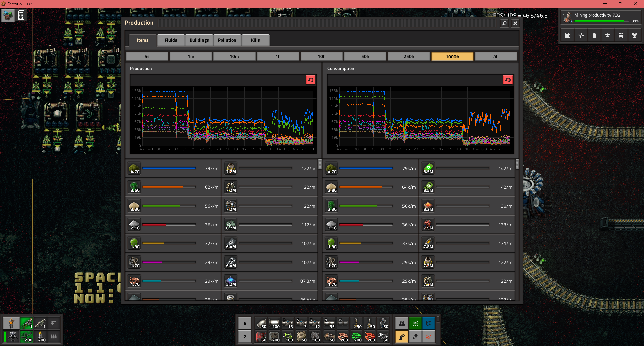
Task: Toggle the green M selection shortcut
Action: click(x=415, y=323)
